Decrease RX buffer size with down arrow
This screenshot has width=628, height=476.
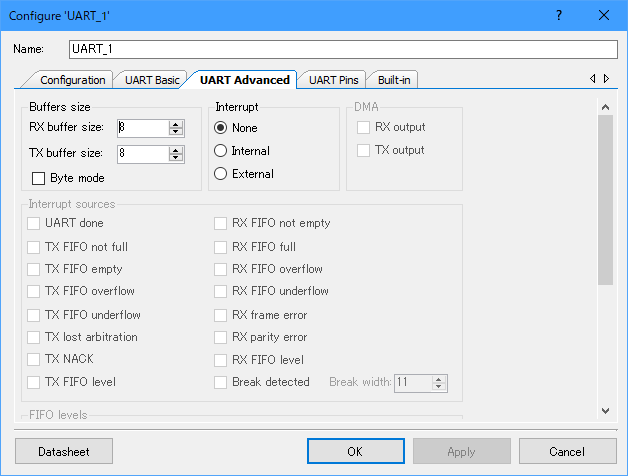click(176, 132)
